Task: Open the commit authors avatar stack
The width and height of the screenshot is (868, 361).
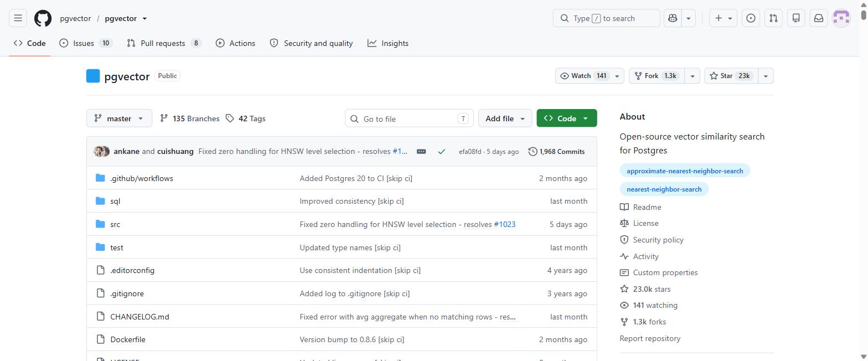Action: [x=101, y=151]
